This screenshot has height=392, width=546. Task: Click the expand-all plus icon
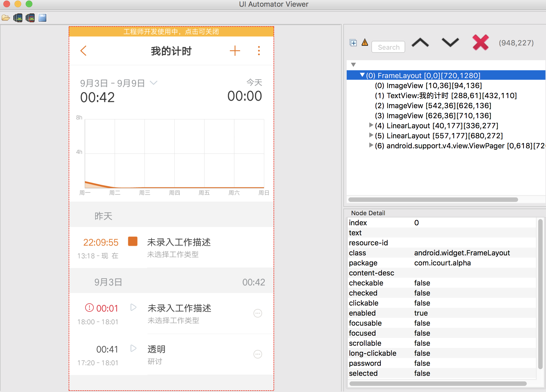pos(353,43)
